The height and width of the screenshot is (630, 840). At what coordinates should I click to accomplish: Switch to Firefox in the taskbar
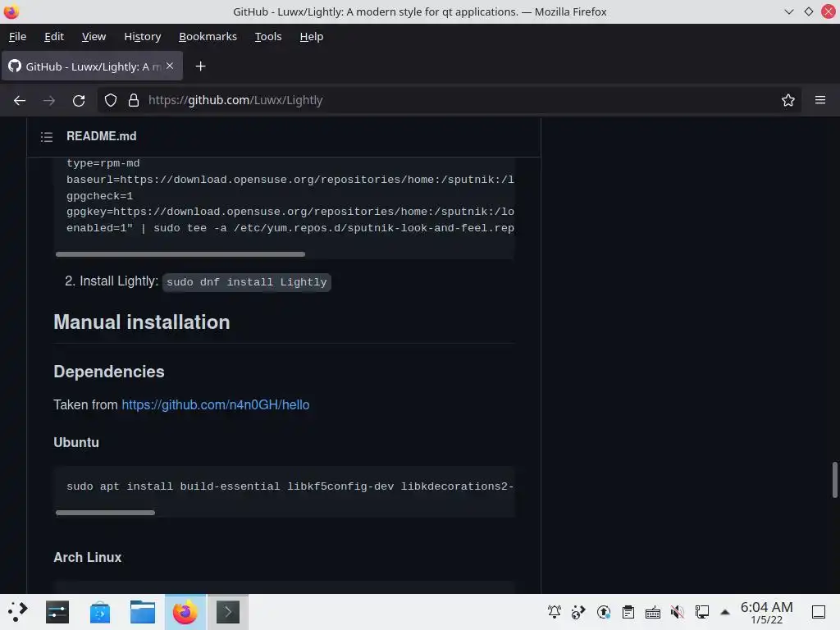[185, 612]
